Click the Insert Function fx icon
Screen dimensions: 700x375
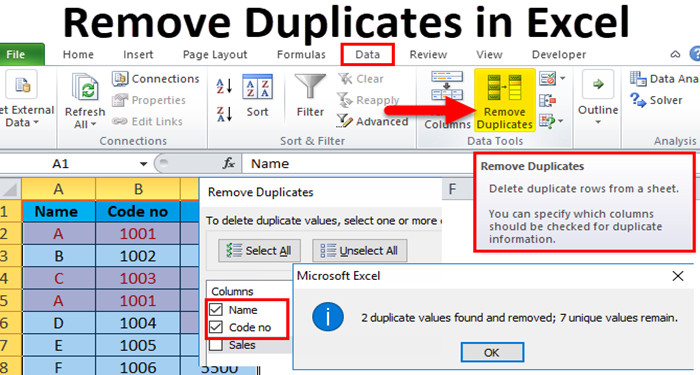pos(229,164)
